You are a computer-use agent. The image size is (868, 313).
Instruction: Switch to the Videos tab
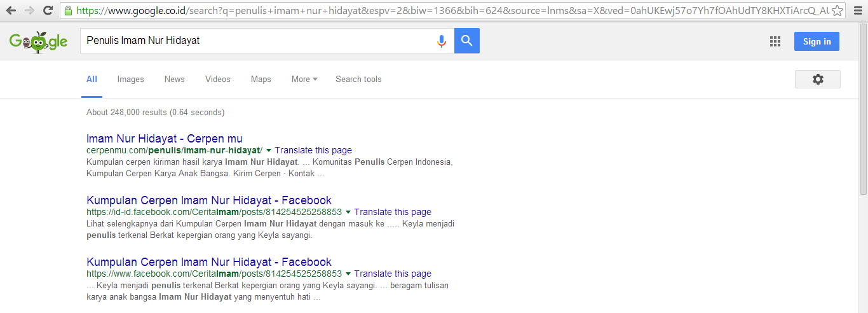pyautogui.click(x=218, y=79)
